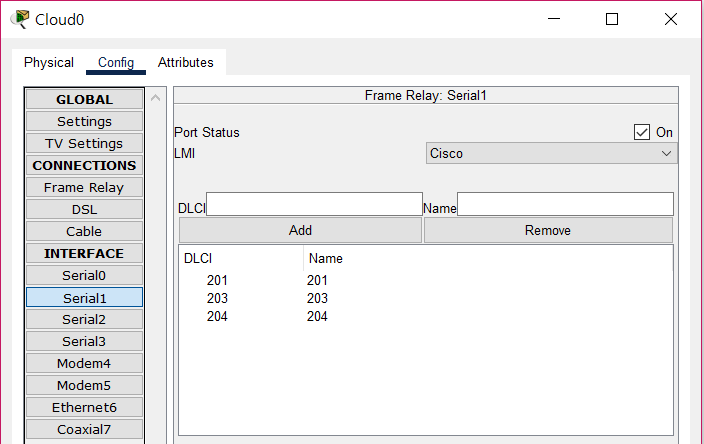Select the Coaxial7 interface
704x444 pixels.
(x=84, y=429)
